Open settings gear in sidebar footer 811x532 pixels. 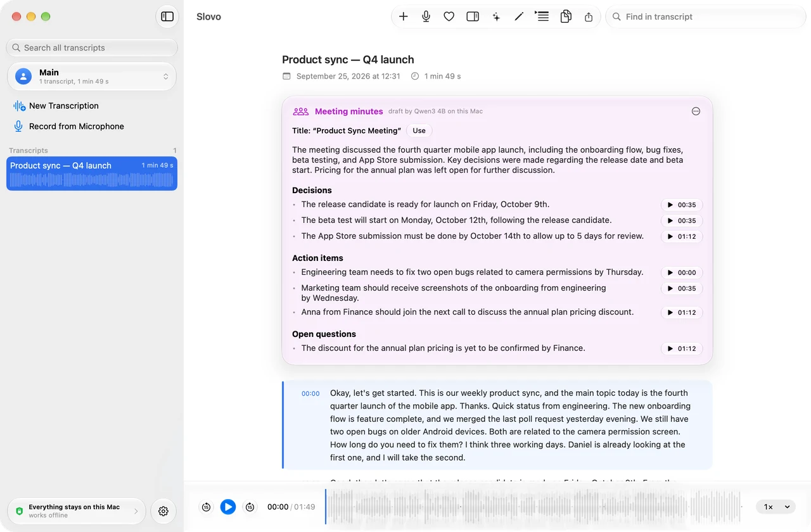tap(163, 511)
